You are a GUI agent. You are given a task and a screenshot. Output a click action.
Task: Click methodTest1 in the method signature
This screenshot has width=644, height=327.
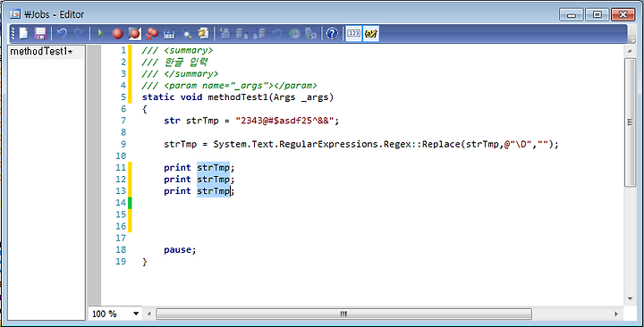coord(238,97)
